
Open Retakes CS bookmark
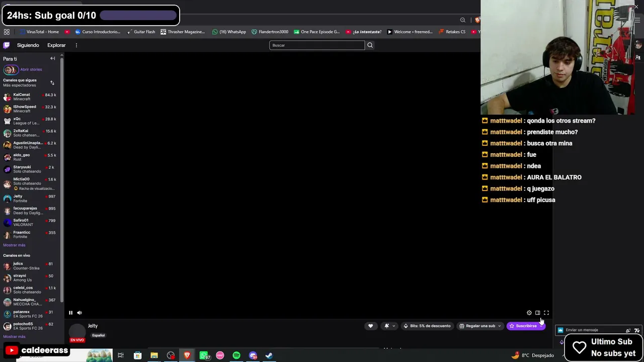452,32
